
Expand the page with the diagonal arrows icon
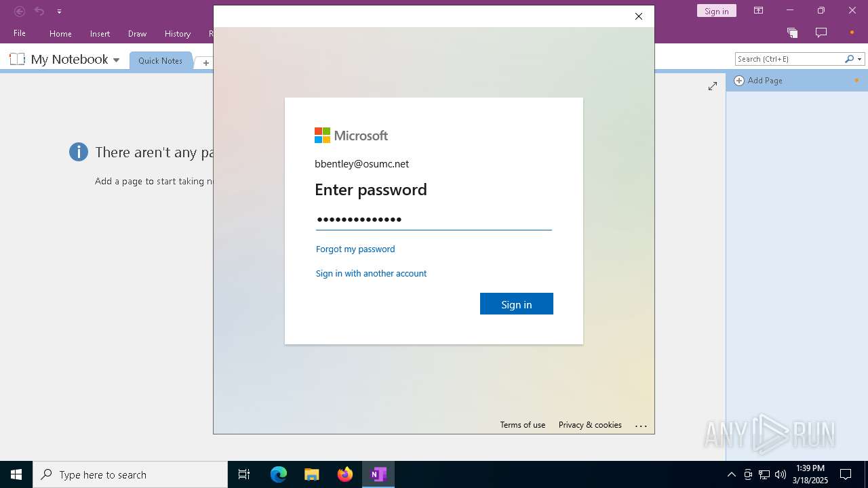[x=713, y=86]
